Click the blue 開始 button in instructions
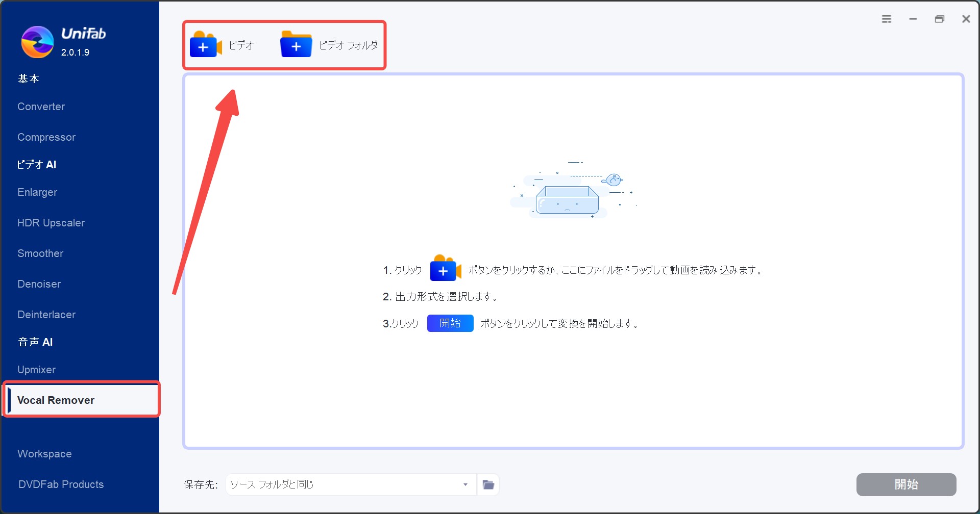The height and width of the screenshot is (514, 980). 450,323
